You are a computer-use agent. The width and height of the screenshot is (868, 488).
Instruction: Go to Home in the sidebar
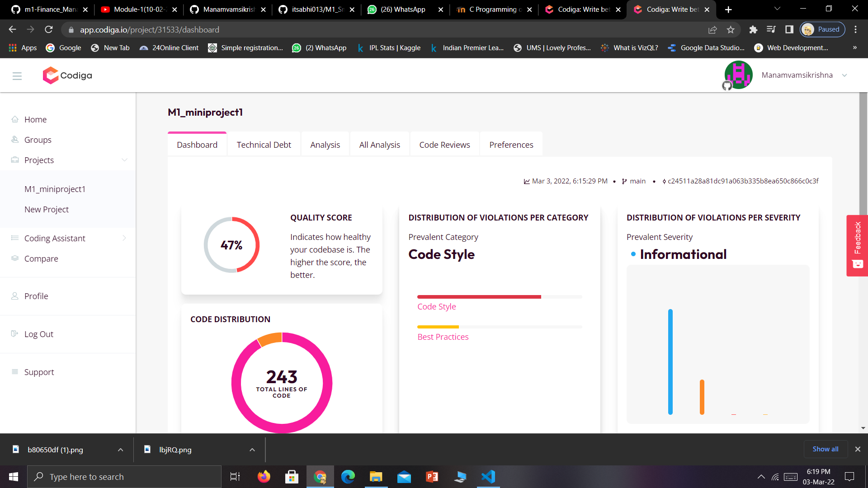(x=35, y=119)
